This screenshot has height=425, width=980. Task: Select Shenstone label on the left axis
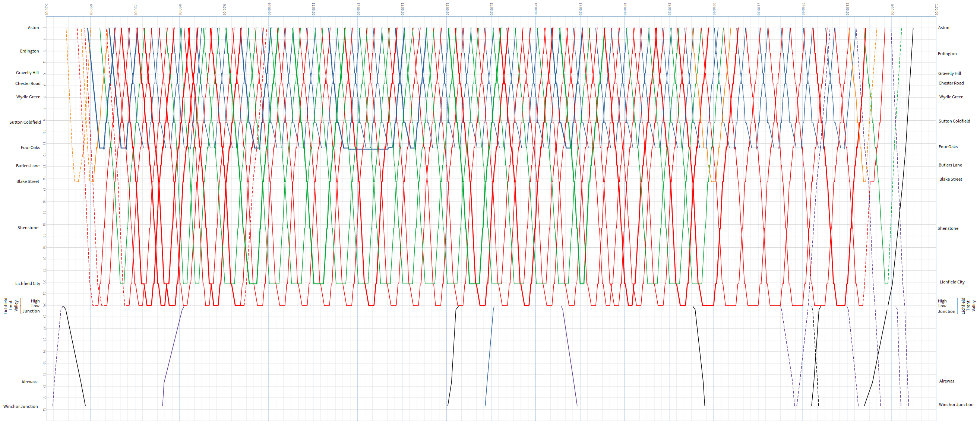(x=28, y=228)
